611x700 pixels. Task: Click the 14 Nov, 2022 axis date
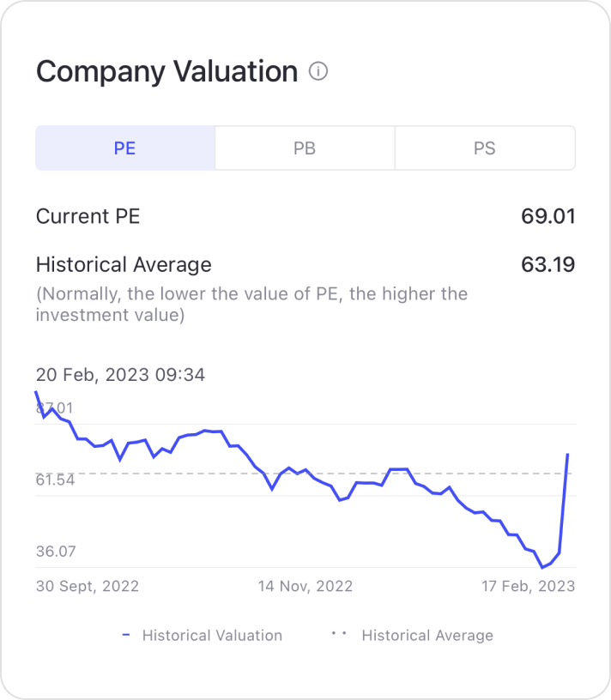(305, 587)
